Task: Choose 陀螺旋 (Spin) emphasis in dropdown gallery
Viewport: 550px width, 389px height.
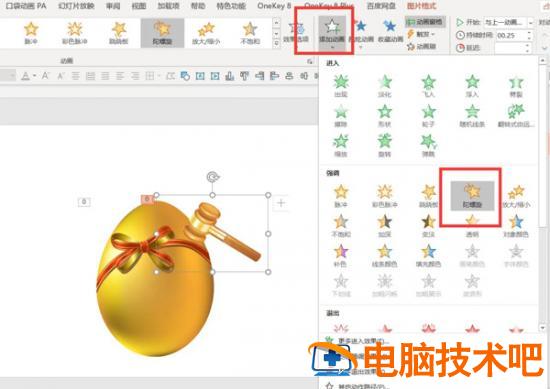Action: [x=472, y=196]
